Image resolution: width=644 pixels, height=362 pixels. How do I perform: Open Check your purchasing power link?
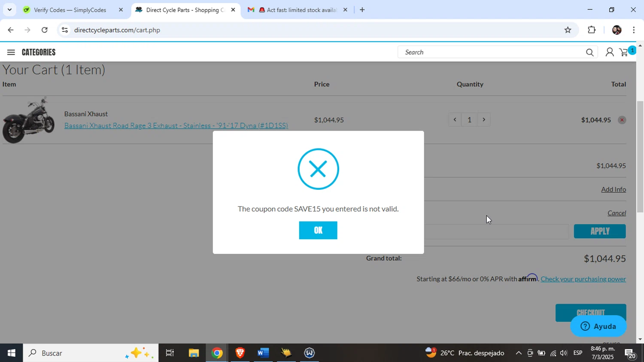[x=583, y=279]
